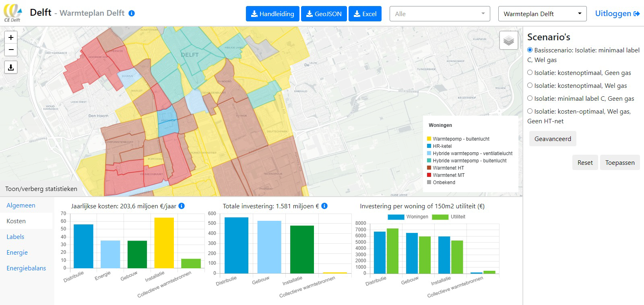
Task: Click the Warmtenet MT red legend swatch
Action: click(429, 175)
